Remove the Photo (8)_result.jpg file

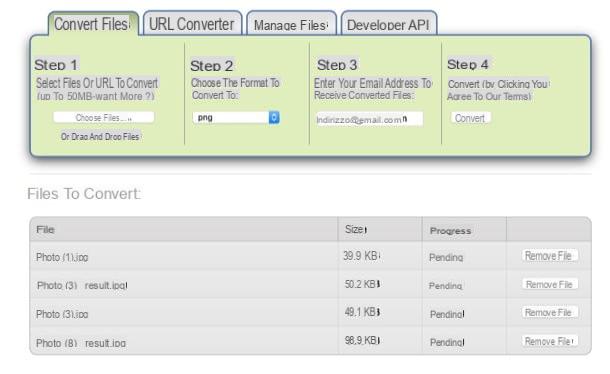[x=549, y=341]
